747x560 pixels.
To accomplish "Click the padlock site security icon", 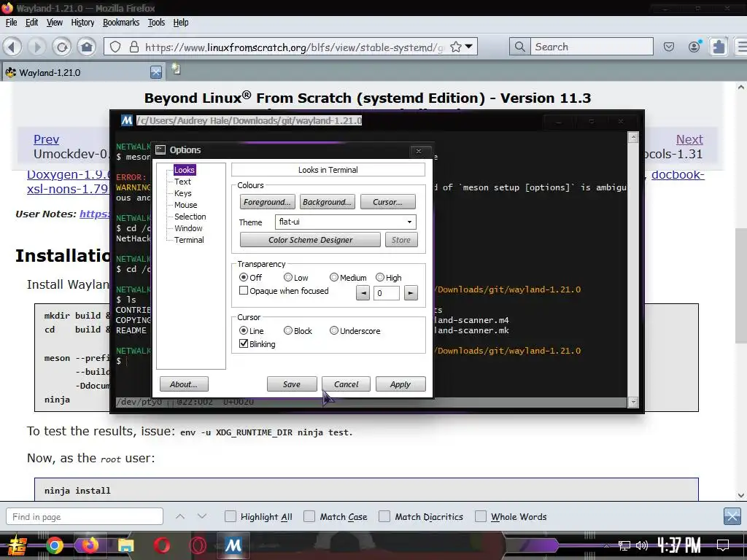I will (134, 47).
